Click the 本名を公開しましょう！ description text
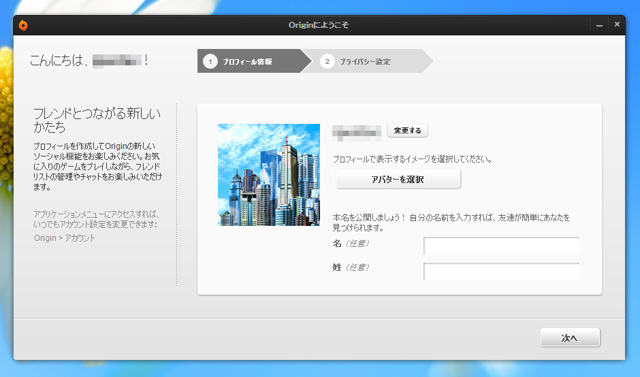 (x=451, y=222)
